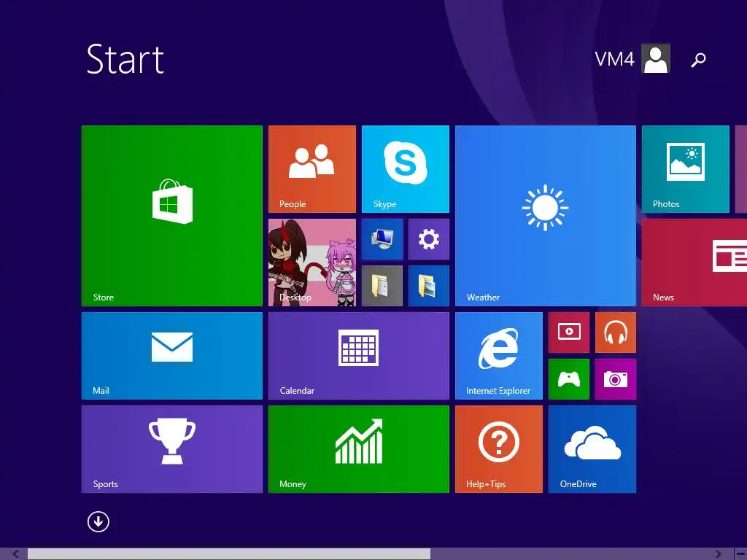This screenshot has height=560, width=747.
Task: Click the zoom-out minus button at bottom right
Action: click(740, 554)
